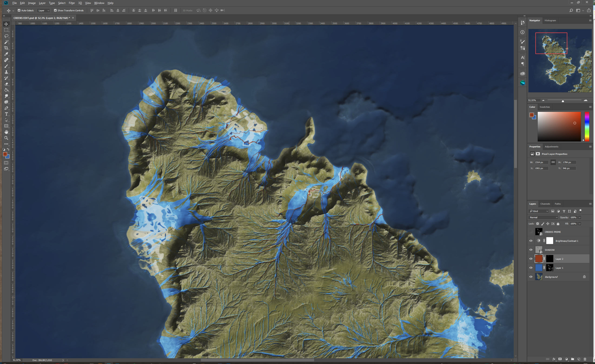Select the Hand tool
The width and height of the screenshot is (595, 364).
pyautogui.click(x=6, y=132)
